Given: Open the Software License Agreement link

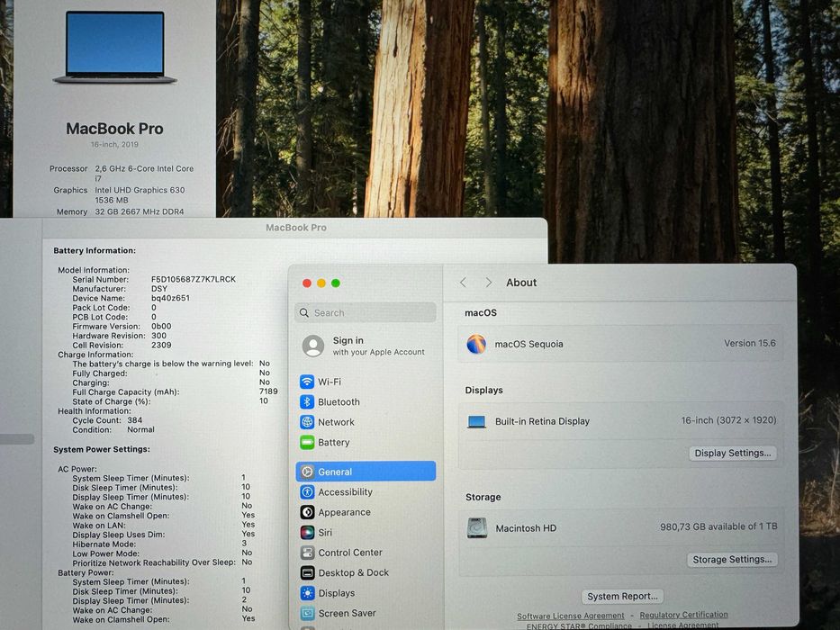Looking at the screenshot, I should tap(571, 616).
